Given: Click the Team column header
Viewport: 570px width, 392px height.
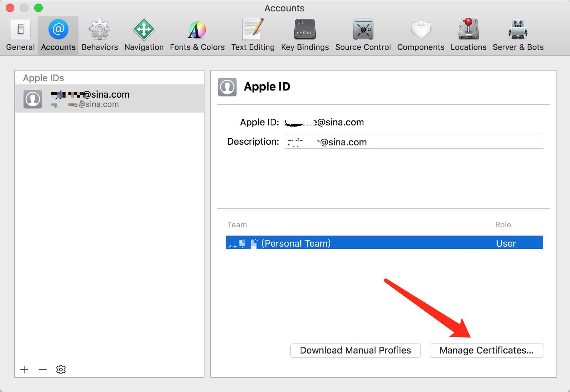Looking at the screenshot, I should 237,225.
